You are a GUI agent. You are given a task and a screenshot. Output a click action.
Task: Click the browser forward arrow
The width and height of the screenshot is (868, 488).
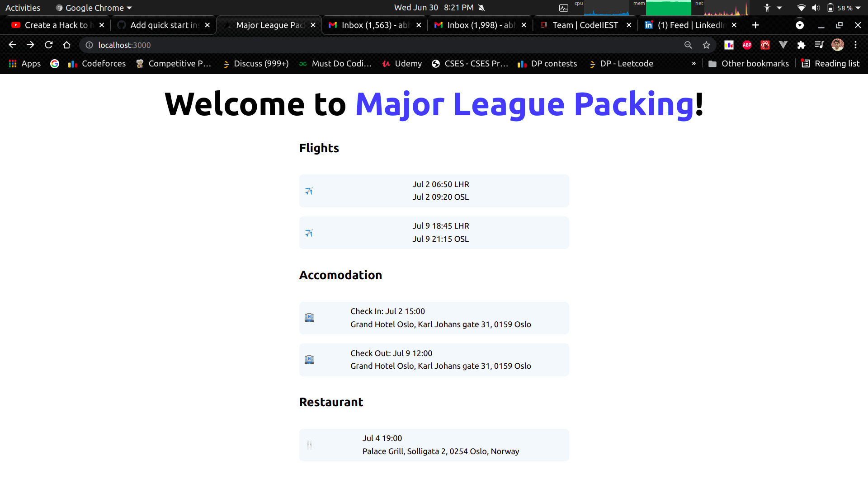pos(30,45)
